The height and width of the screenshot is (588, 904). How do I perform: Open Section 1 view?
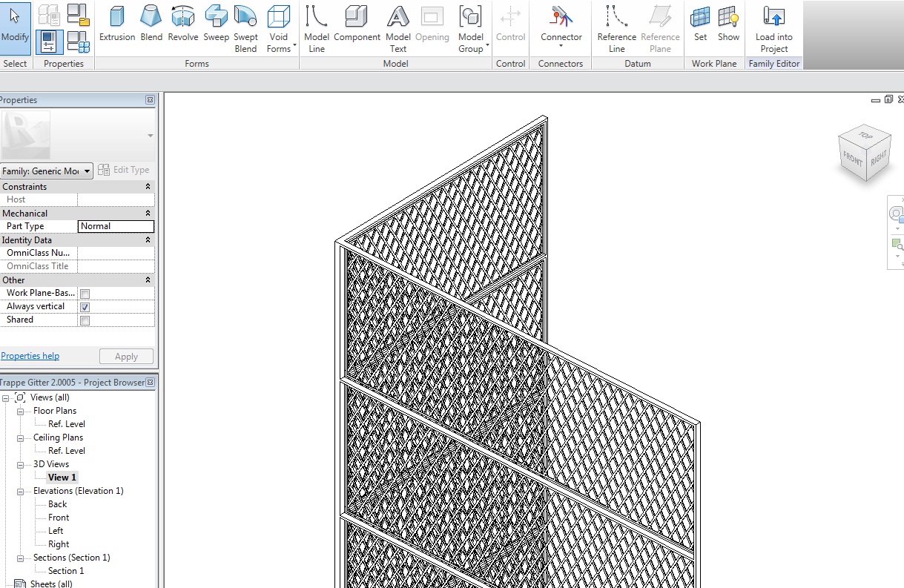pos(66,571)
